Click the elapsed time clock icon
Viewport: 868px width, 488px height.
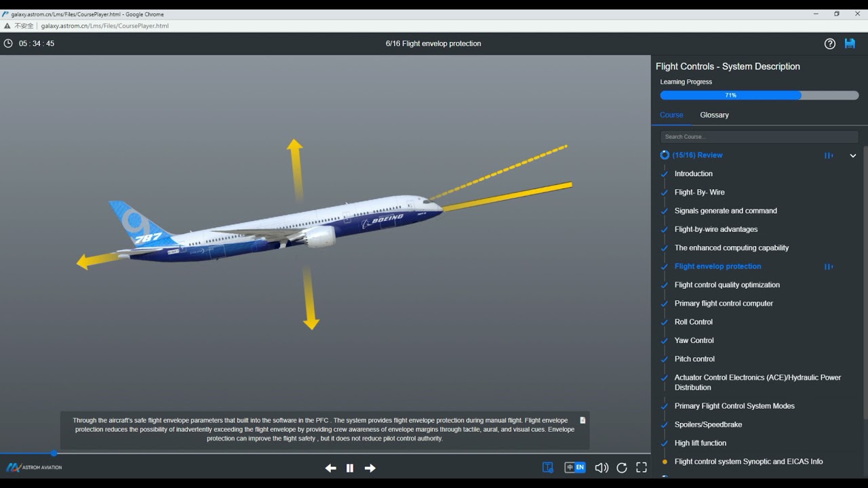[x=8, y=43]
